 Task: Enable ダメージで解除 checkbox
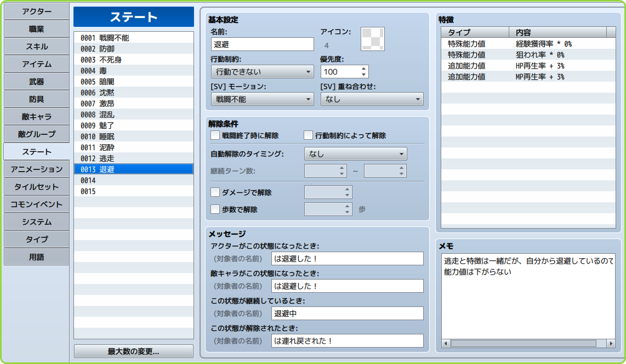(x=215, y=192)
